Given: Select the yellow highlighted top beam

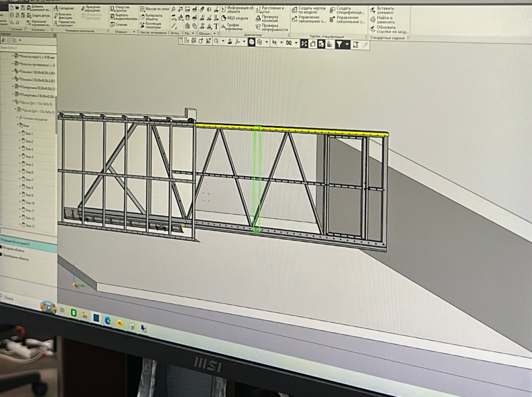Looking at the screenshot, I should tap(292, 129).
